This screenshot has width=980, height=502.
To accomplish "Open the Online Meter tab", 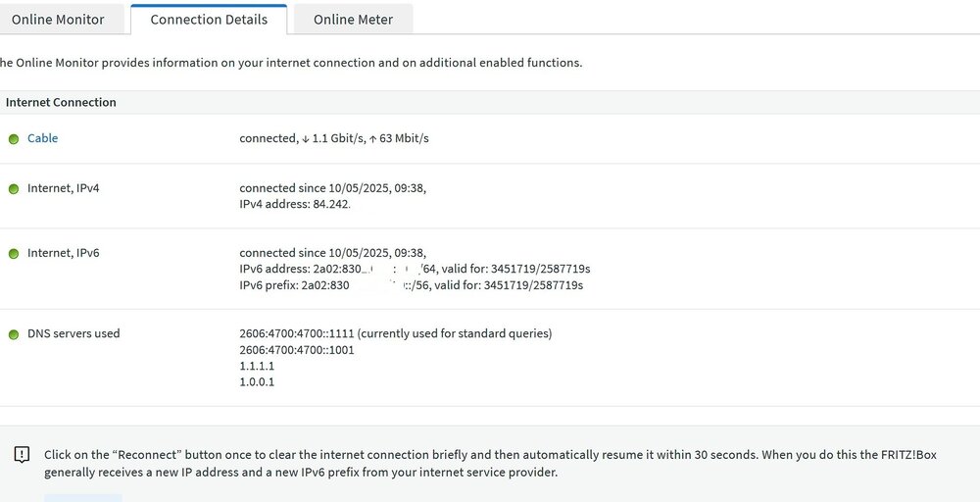I will click(x=353, y=20).
